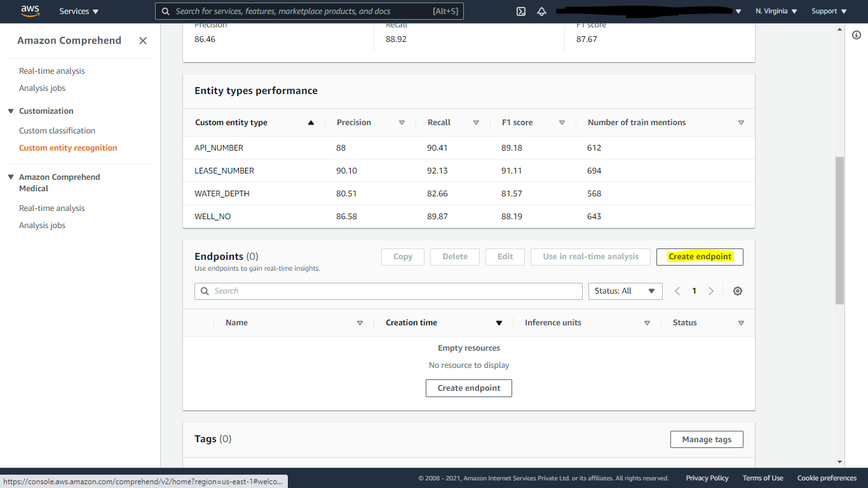Open Cookie preferences

[827, 478]
